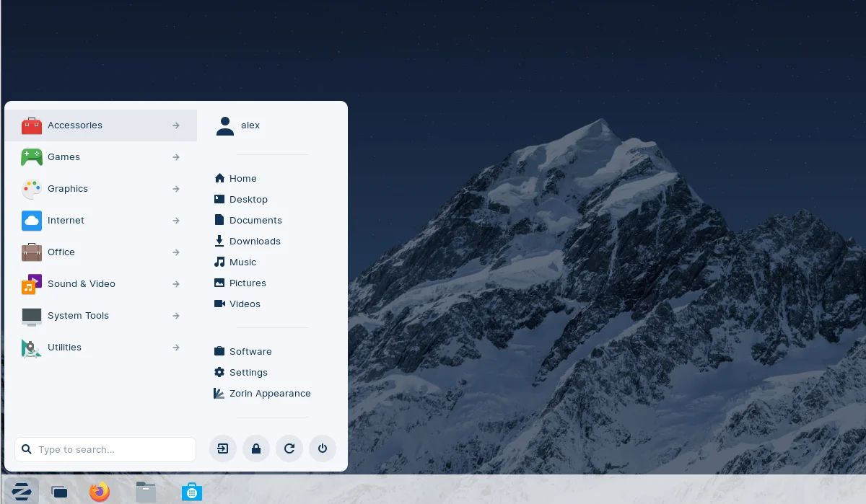Screen dimensions: 866x504
Task: Click the Utilities category icon
Action: (x=32, y=348)
